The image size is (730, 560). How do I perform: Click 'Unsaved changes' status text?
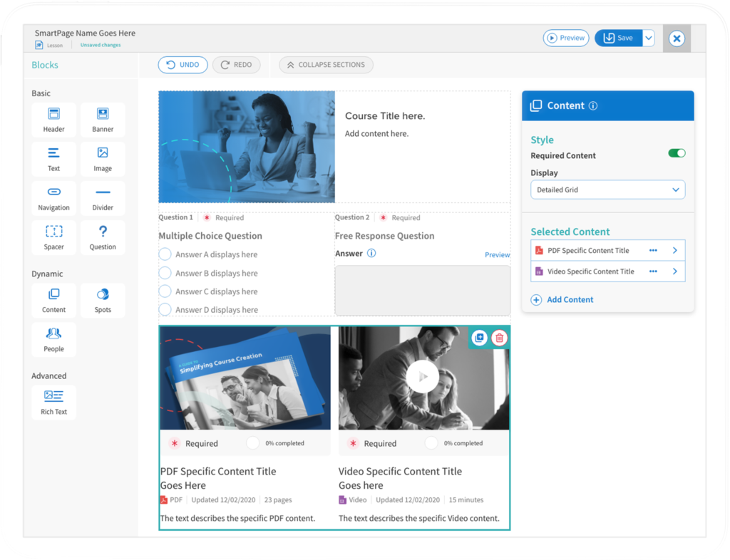point(101,45)
